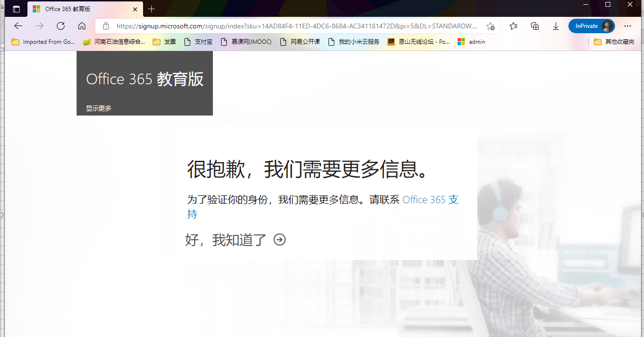
Task: Click the 很抱歉，我们需要更多信息 heading
Action: pyautogui.click(x=308, y=168)
